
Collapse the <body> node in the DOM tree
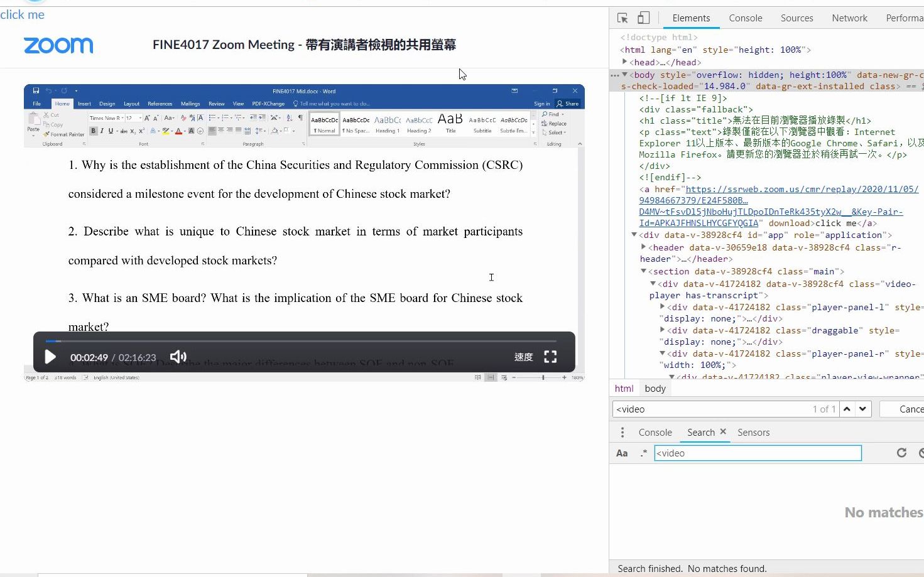point(624,75)
